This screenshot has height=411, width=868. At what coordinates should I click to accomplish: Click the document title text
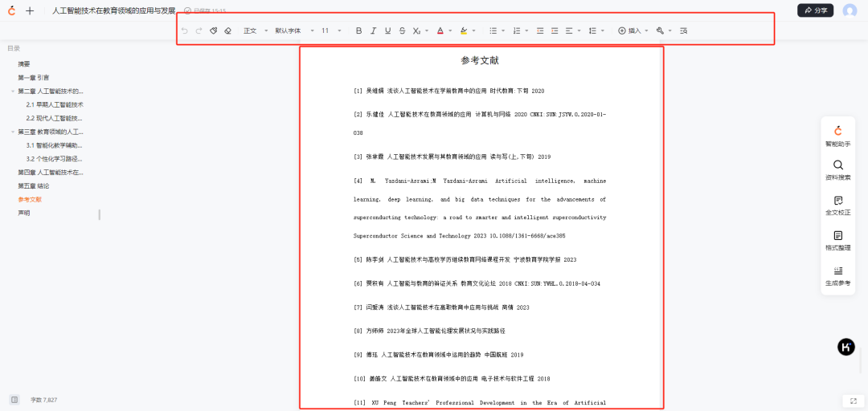point(114,10)
